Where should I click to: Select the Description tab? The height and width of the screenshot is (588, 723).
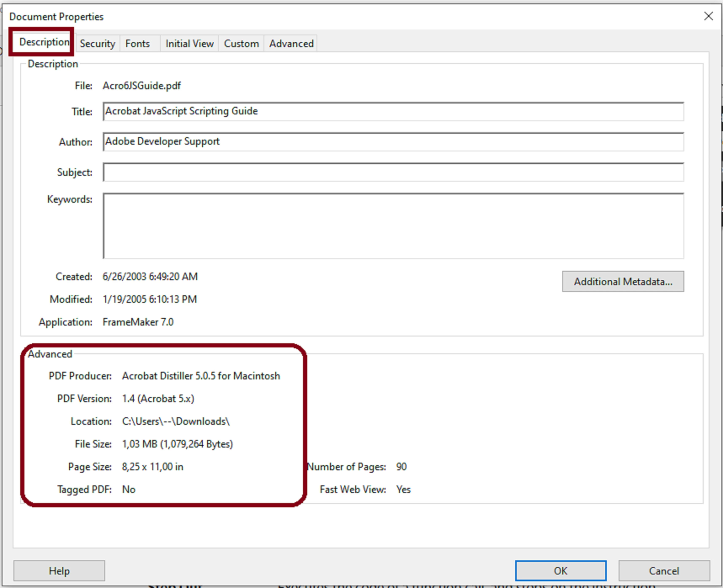pyautogui.click(x=44, y=42)
